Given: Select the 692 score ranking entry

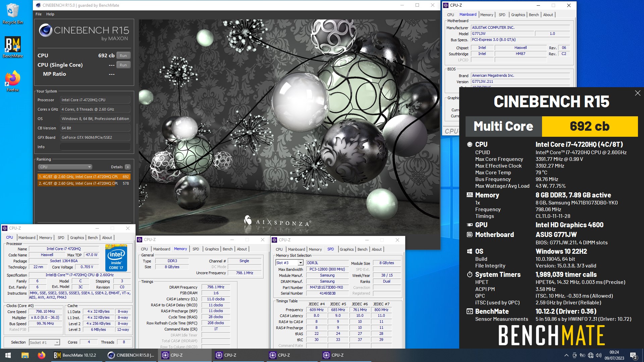Looking at the screenshot, I should (x=84, y=177).
